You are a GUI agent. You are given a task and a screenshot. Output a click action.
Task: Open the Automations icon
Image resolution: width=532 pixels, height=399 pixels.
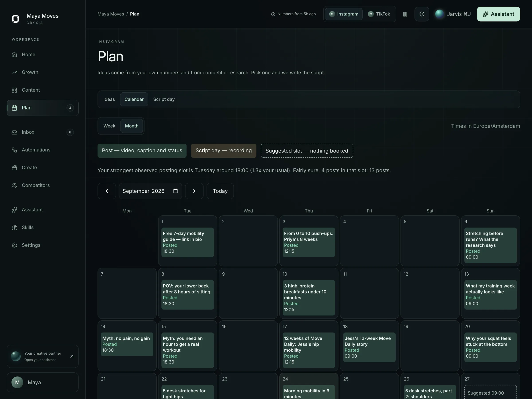(14, 150)
